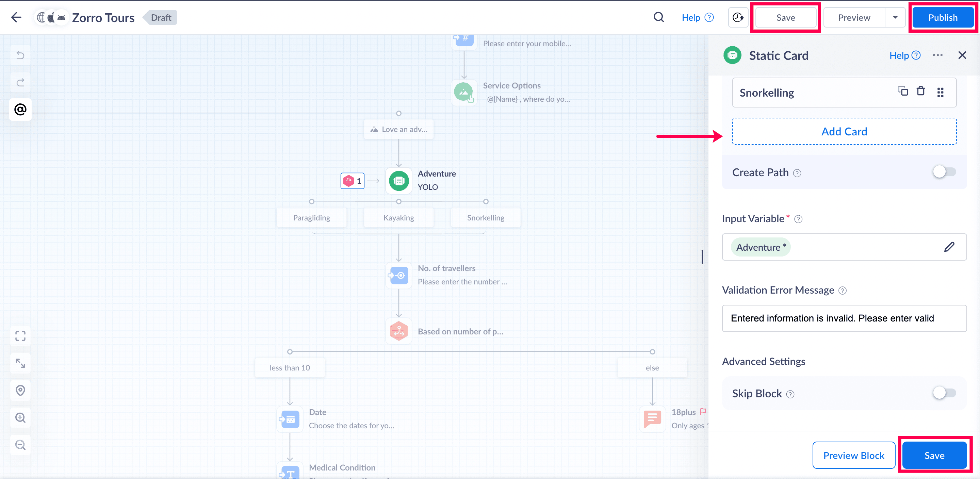This screenshot has width=980, height=479.
Task: Click the undo arrow icon
Action: 20,55
